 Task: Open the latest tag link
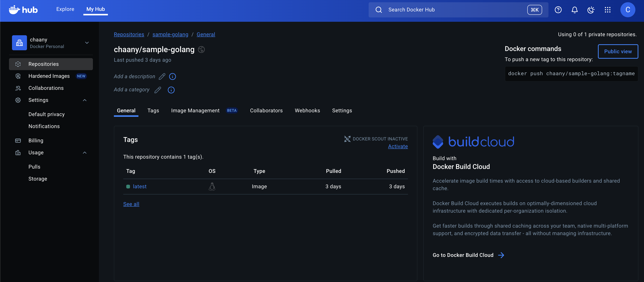coord(140,186)
